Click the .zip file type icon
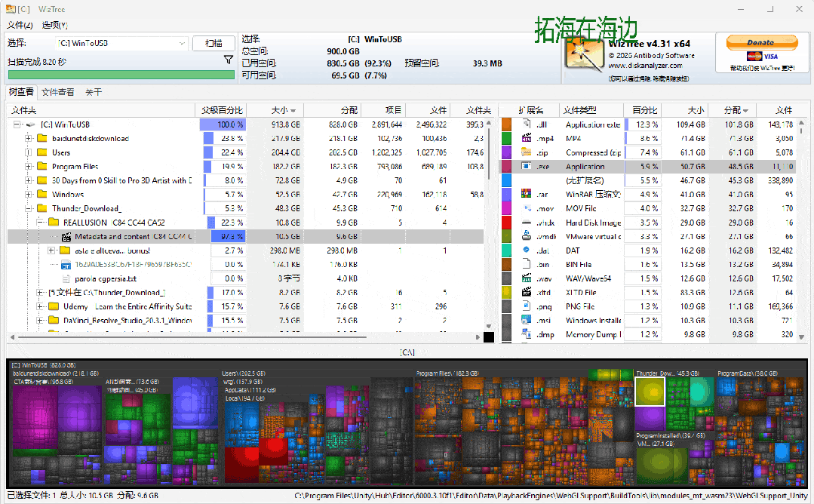The width and height of the screenshot is (814, 504). (x=527, y=152)
